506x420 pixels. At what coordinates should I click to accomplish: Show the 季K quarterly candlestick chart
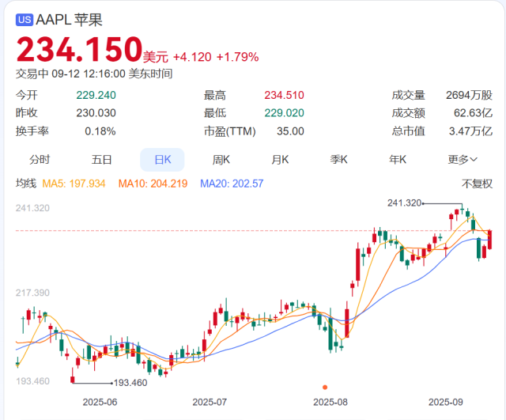click(x=339, y=159)
